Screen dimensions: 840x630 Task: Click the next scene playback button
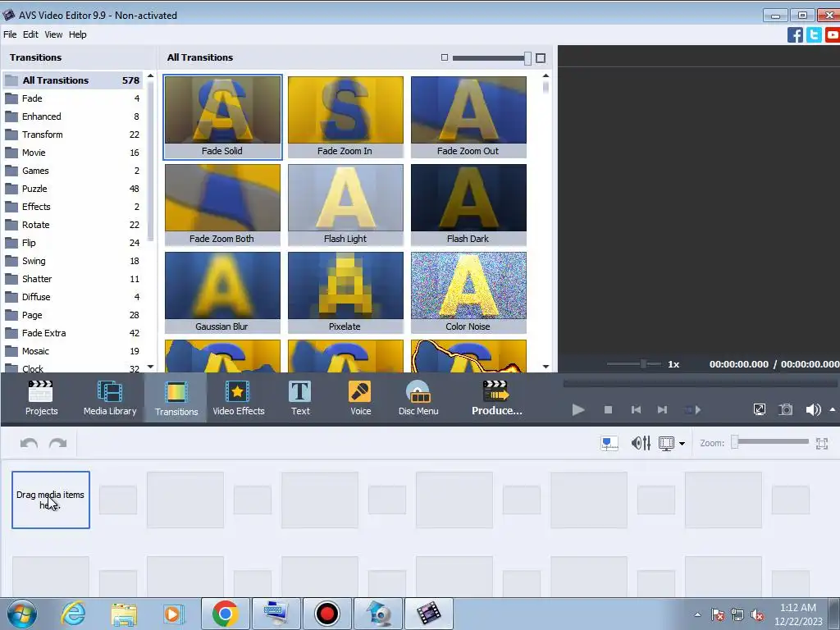coord(692,410)
